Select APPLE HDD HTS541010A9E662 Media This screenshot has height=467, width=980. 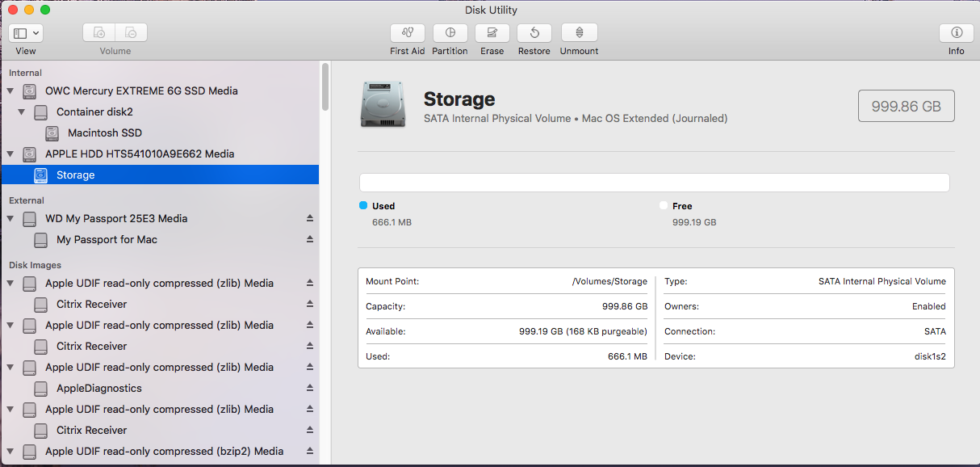coord(140,154)
